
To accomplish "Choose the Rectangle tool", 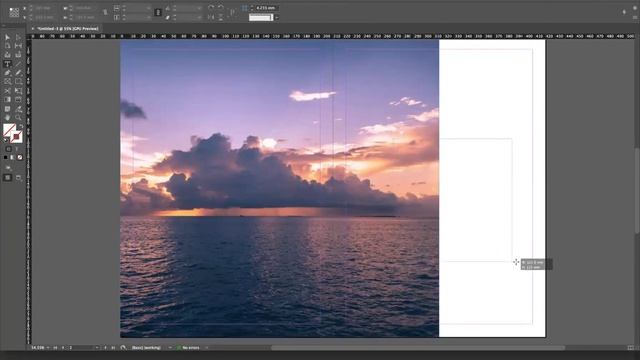I will [x=18, y=82].
